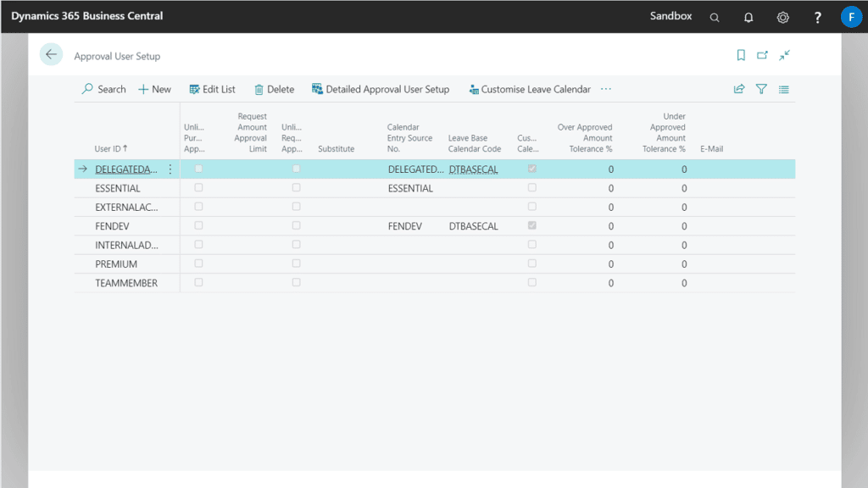868x488 pixels.
Task: Open more actions via ellipsis menu
Action: (604, 89)
